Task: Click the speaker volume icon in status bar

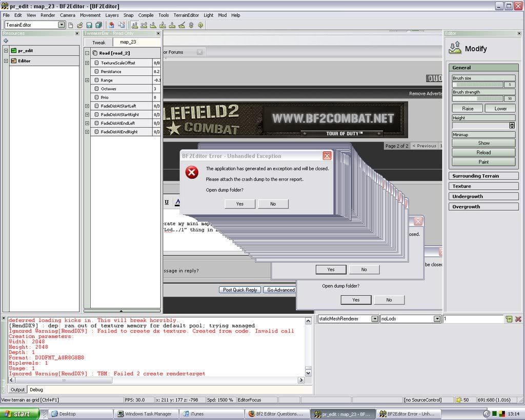Action: (x=459, y=400)
